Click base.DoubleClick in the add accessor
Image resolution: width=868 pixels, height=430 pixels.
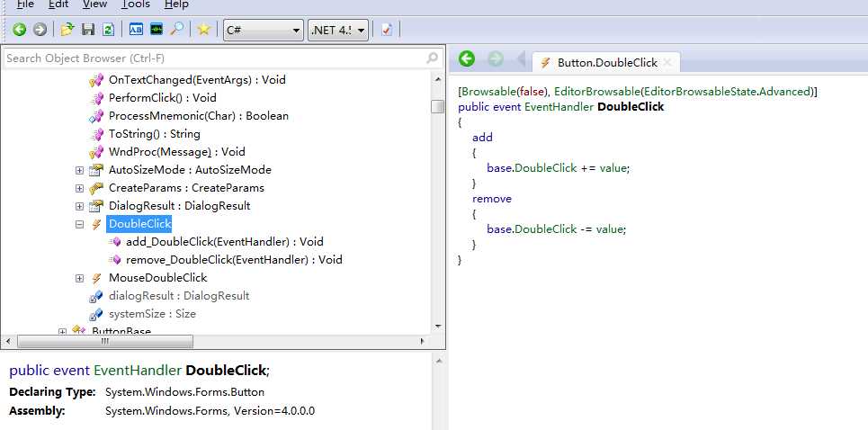point(532,167)
